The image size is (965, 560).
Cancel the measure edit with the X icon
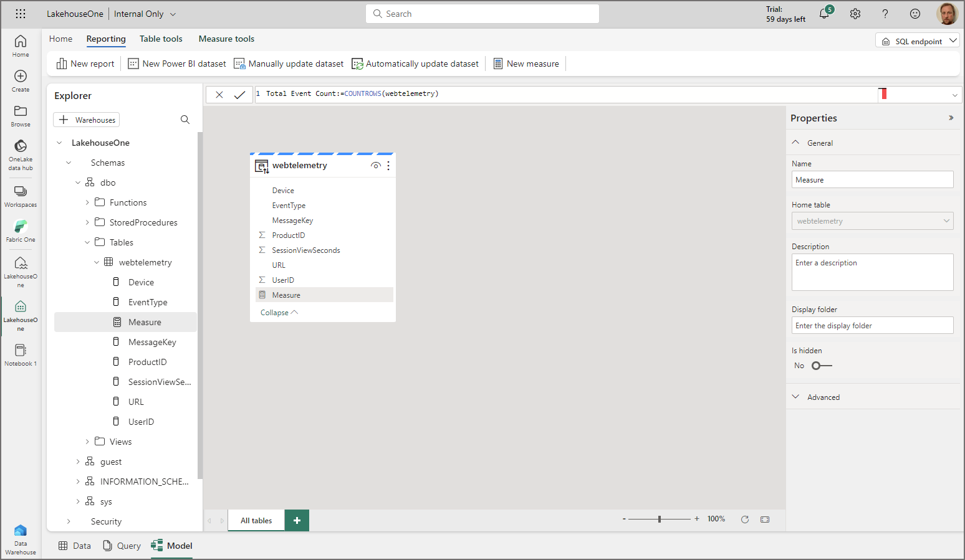tap(219, 94)
